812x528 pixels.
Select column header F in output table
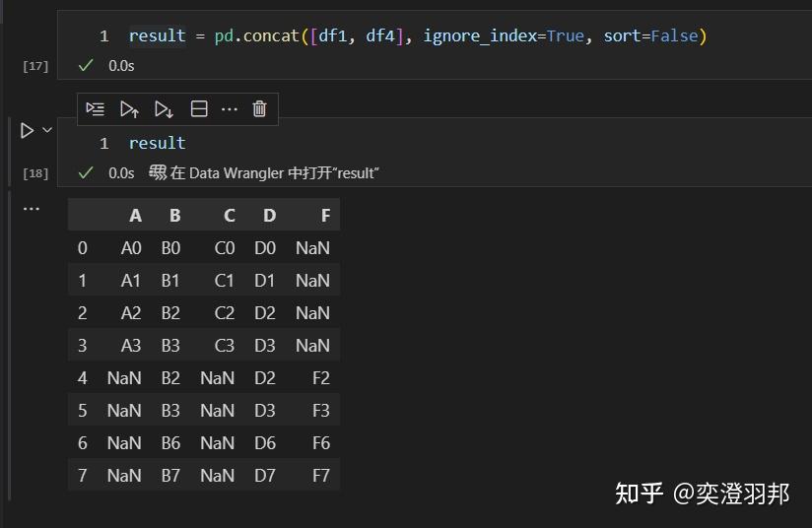click(325, 216)
